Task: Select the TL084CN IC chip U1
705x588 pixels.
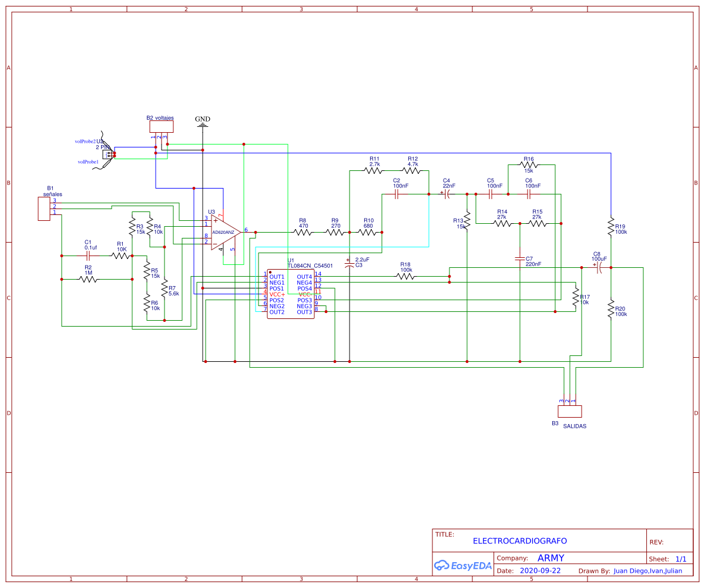Action: (x=290, y=294)
